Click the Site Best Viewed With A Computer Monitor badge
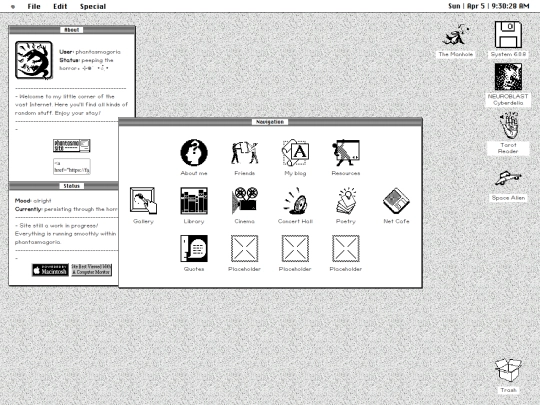Image resolution: width=540 pixels, height=405 pixels. point(91,270)
